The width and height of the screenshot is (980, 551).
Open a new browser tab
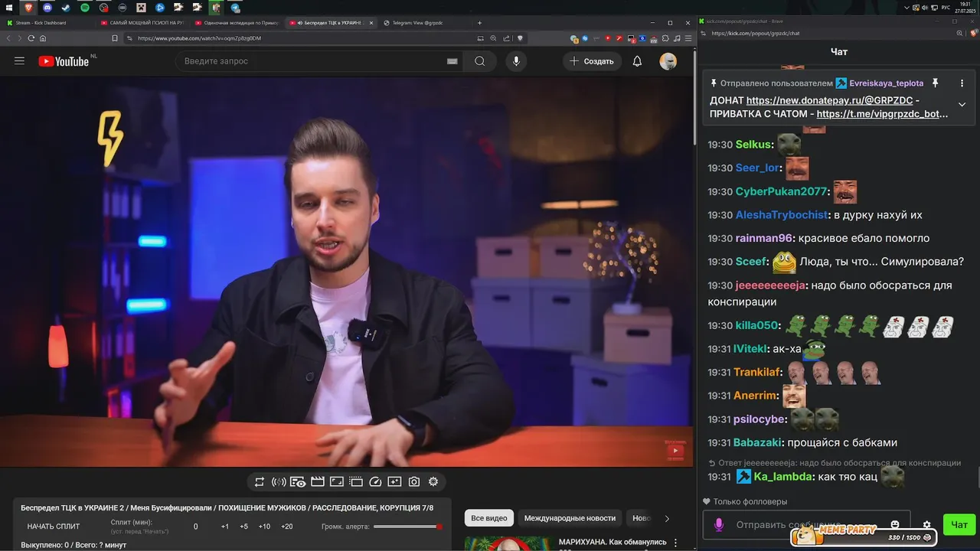point(480,23)
